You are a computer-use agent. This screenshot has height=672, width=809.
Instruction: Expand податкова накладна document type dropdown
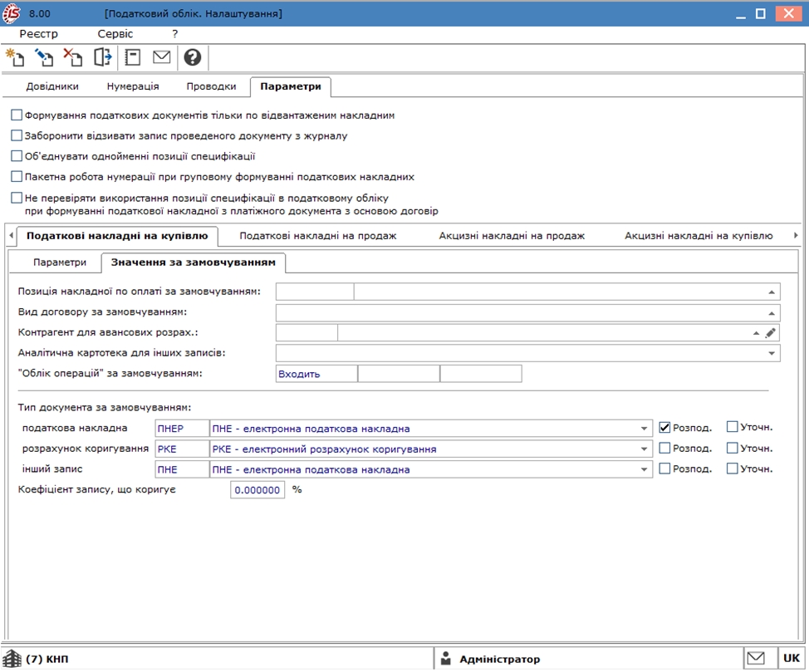click(644, 429)
